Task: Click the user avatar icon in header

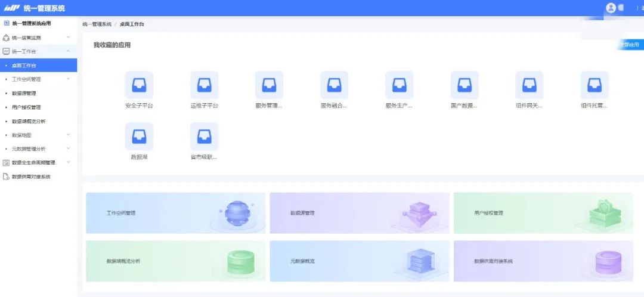Action: point(611,8)
